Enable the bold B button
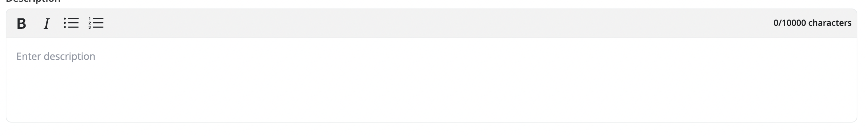868x136 pixels. click(21, 23)
